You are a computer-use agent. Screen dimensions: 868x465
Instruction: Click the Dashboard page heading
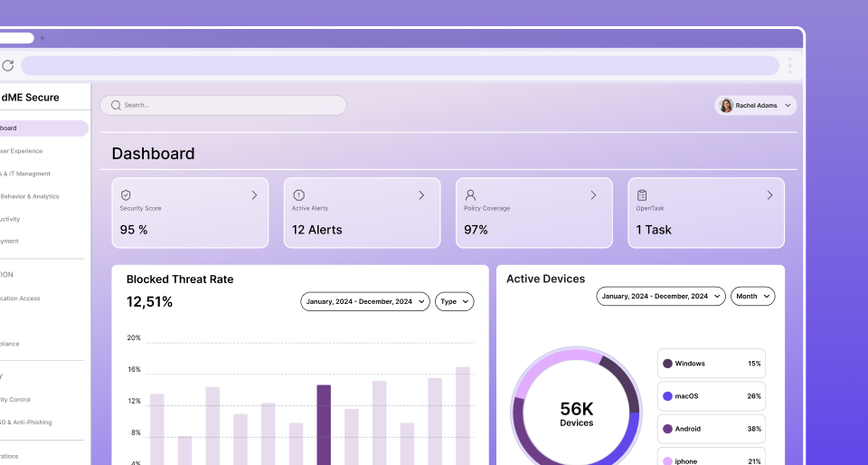click(x=154, y=153)
